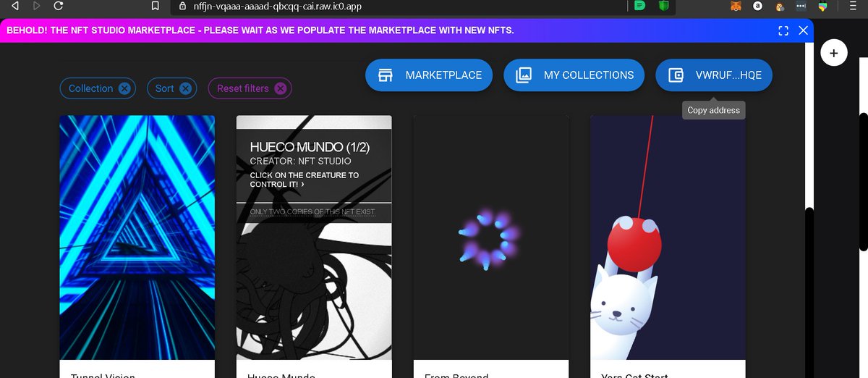The width and height of the screenshot is (868, 378).
Task: Dismiss the NFT Studio banner
Action: [x=803, y=30]
